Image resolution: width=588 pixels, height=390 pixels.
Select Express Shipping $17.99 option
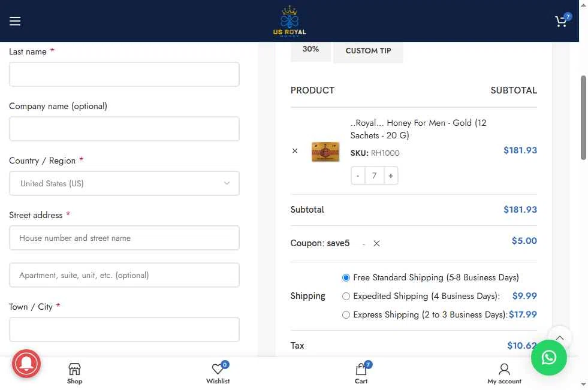[346, 315]
